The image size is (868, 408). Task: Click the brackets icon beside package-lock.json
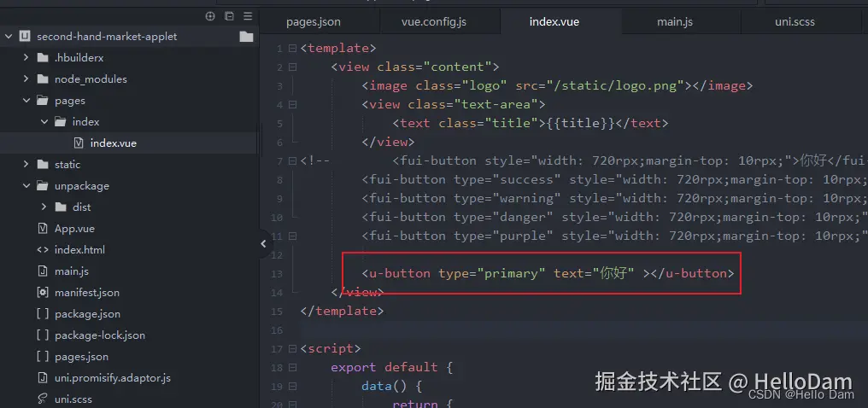pyautogui.click(x=43, y=335)
